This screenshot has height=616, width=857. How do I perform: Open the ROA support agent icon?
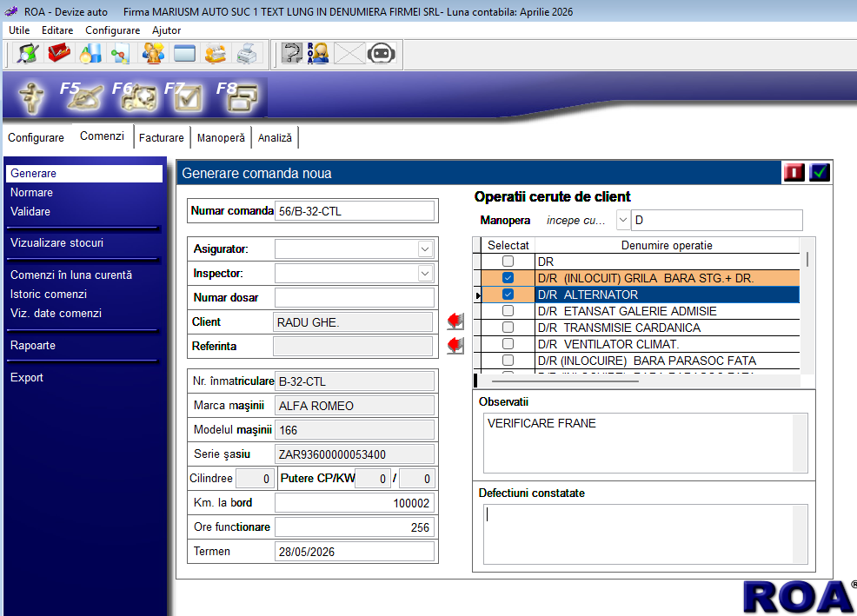318,54
